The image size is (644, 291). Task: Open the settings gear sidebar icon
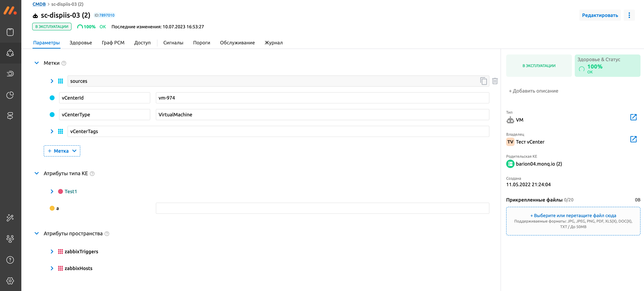pyautogui.click(x=10, y=281)
